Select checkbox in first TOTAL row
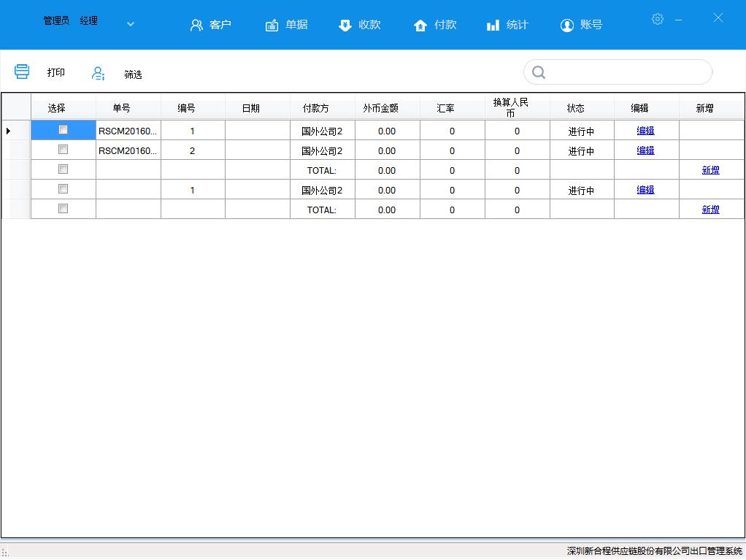 point(63,169)
